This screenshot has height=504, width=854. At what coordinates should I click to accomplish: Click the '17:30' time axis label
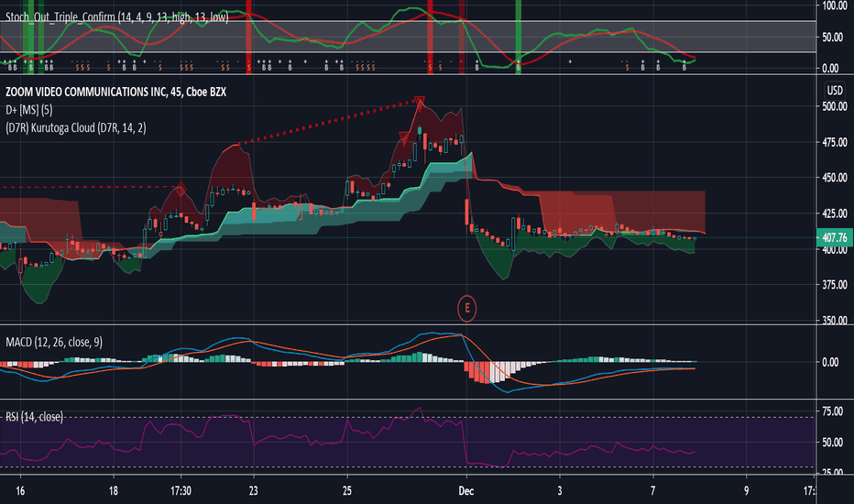(x=181, y=491)
